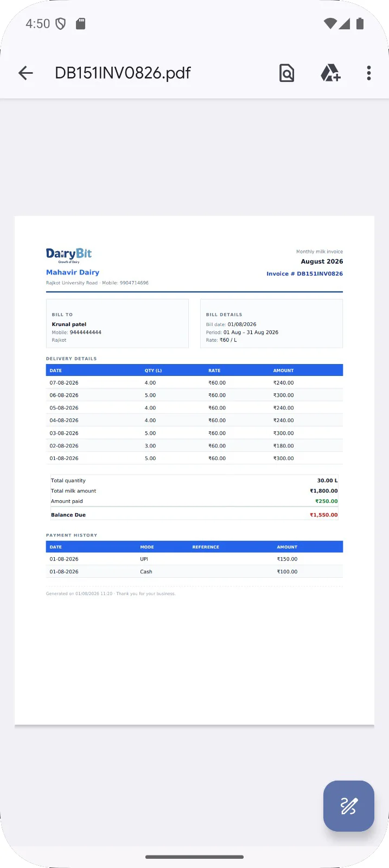Tap Balance Due label
Screen dimensions: 389x868
click(68, 515)
